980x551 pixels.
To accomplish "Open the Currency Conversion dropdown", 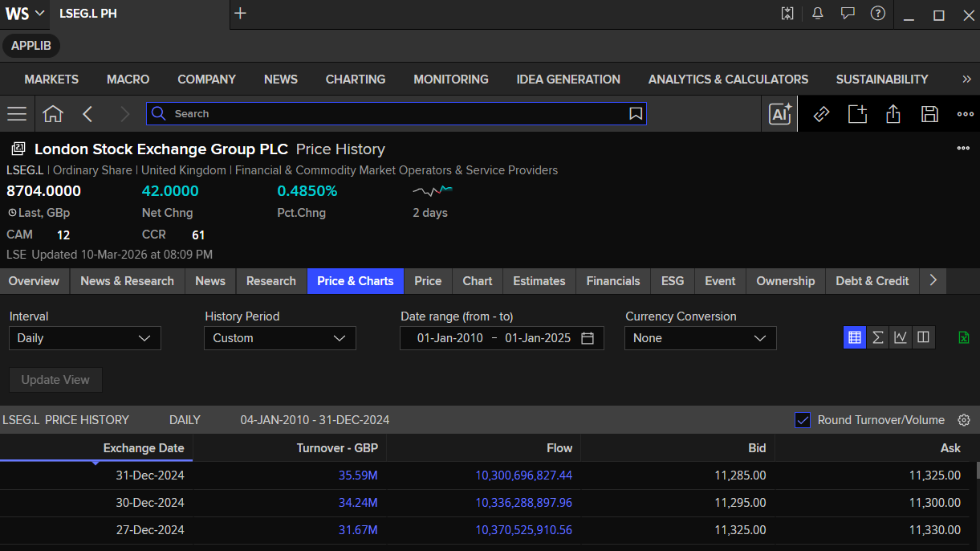I will [x=701, y=338].
